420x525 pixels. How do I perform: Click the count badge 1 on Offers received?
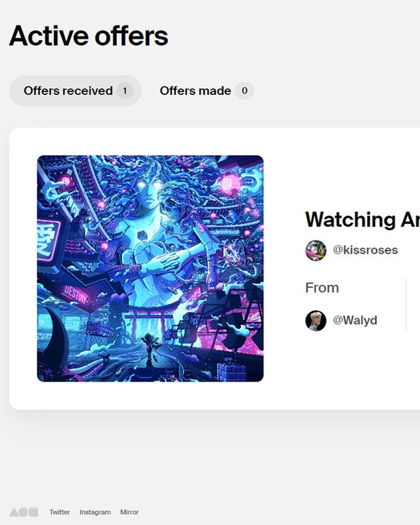click(x=125, y=91)
